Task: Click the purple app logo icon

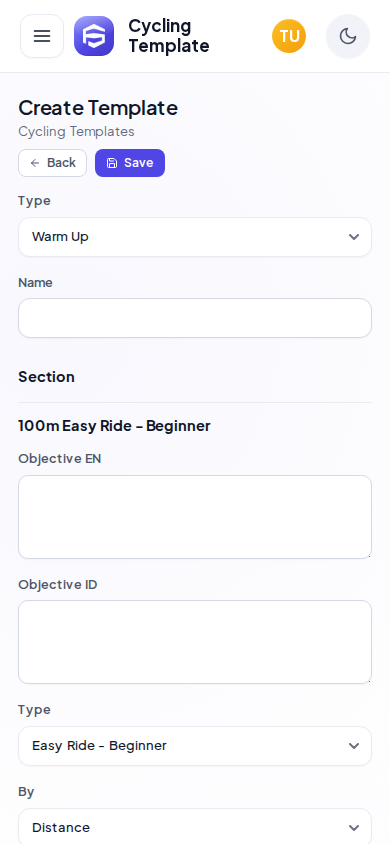Action: [x=94, y=36]
